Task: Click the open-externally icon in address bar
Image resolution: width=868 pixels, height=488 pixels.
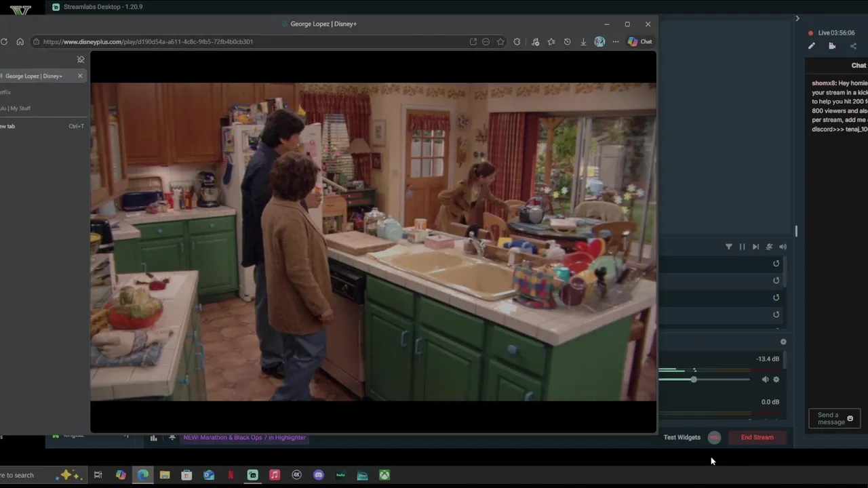Action: coord(473,41)
